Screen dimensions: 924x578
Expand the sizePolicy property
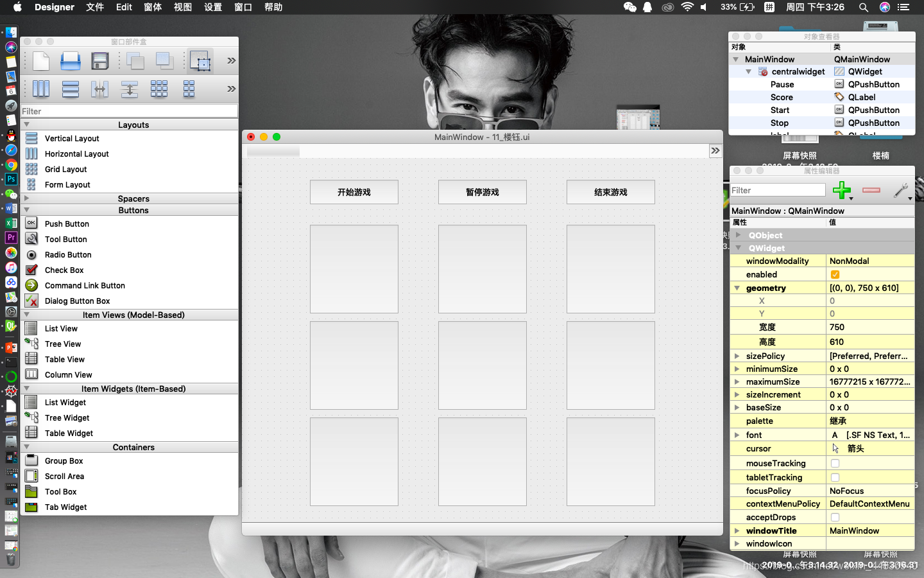coord(737,356)
